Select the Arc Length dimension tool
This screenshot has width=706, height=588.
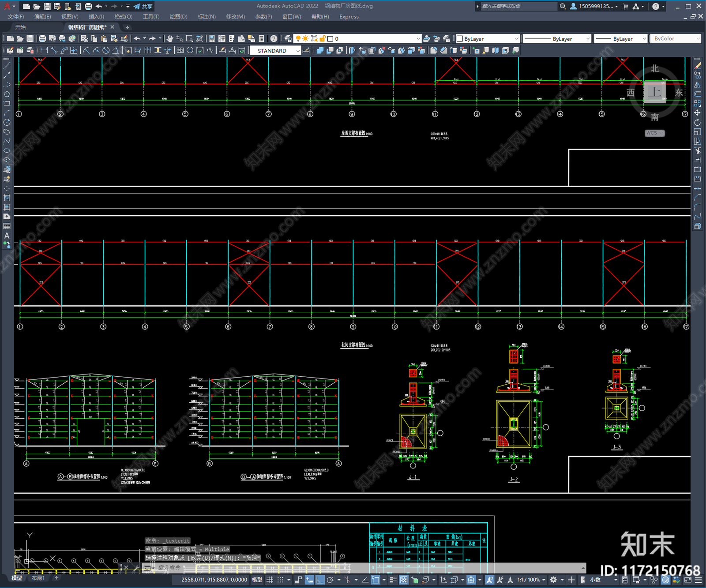click(64, 50)
